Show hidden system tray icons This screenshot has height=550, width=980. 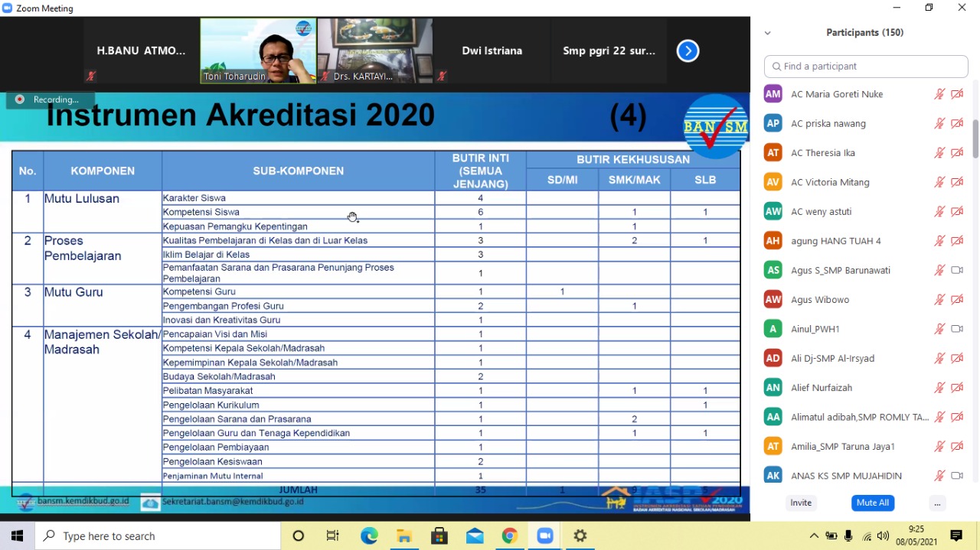(814, 535)
